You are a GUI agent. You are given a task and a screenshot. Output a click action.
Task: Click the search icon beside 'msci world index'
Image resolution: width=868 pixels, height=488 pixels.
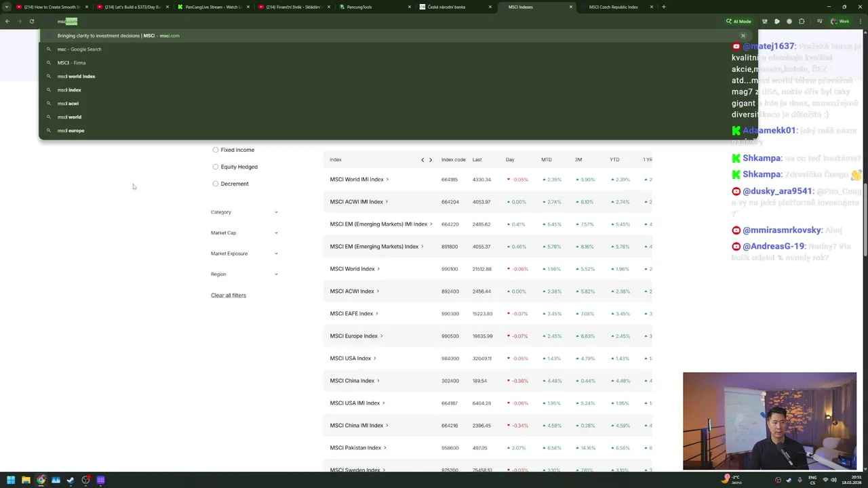pyautogui.click(x=49, y=77)
